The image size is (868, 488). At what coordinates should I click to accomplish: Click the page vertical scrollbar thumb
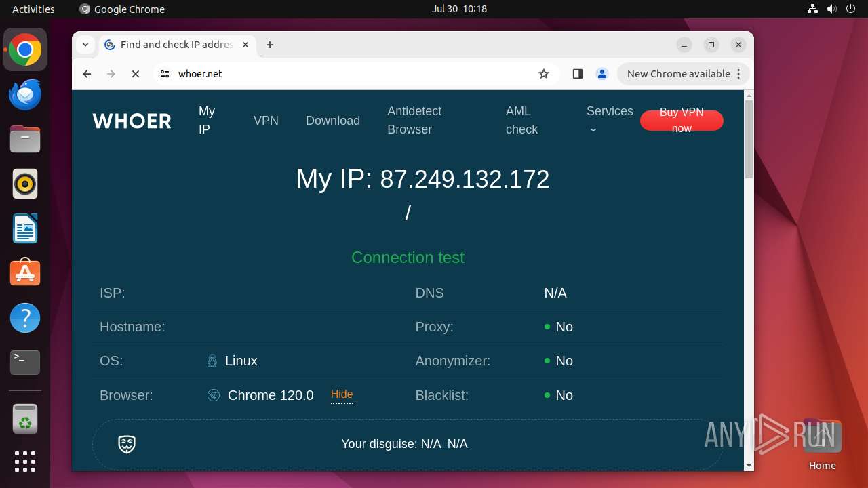(749, 139)
